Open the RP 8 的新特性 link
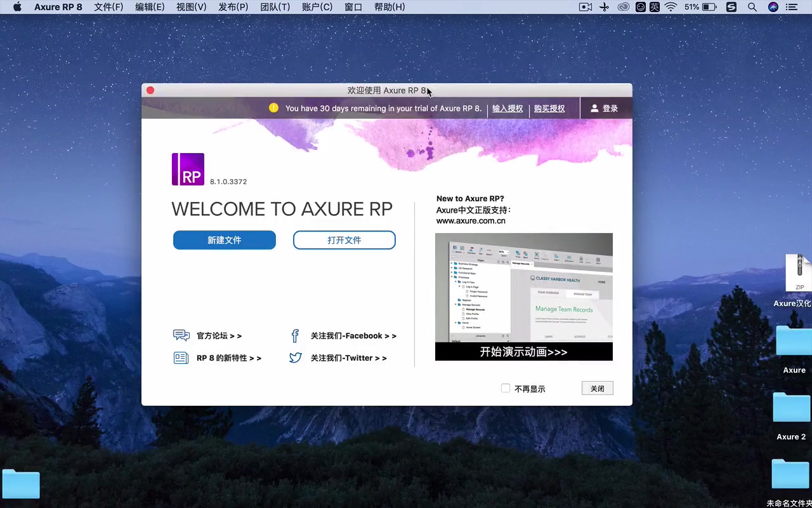Viewport: 812px width, 508px height. coord(229,358)
